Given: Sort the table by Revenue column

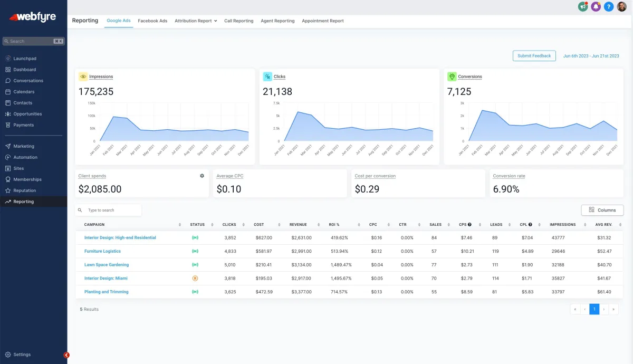Looking at the screenshot, I should point(298,225).
